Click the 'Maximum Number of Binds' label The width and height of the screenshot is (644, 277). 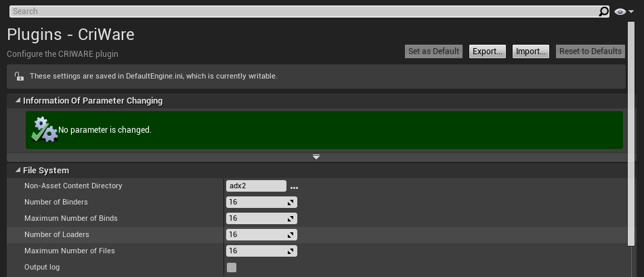pos(71,218)
